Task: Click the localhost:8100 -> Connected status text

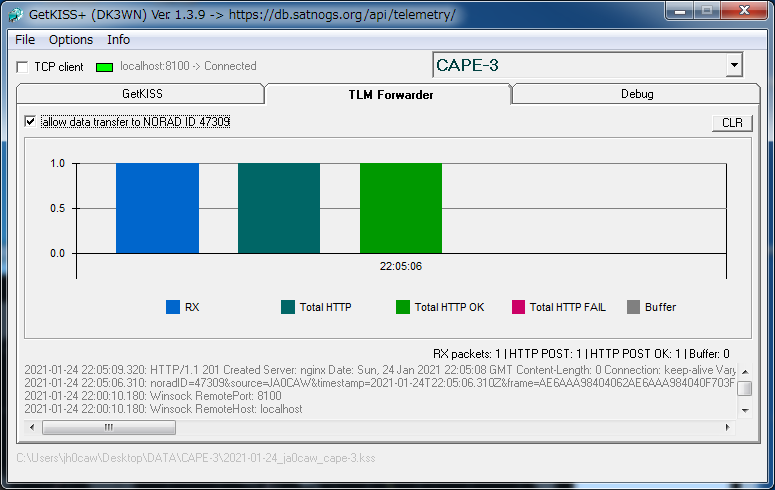Action: tap(188, 66)
